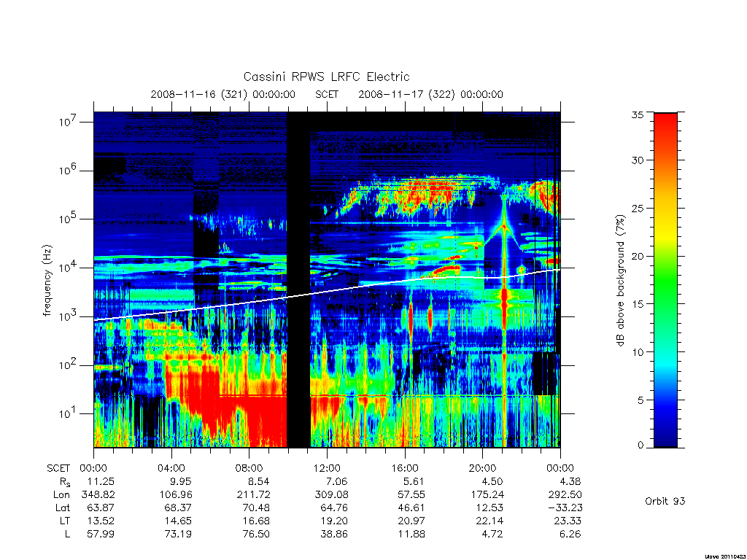Click the 5 value on the color scale
This screenshot has height=560, width=747.
tap(640, 400)
